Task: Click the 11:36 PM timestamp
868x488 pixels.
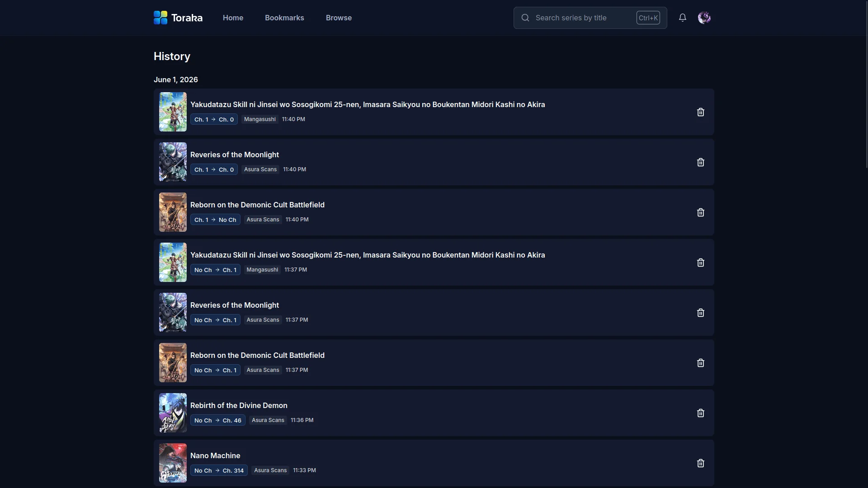Action: point(302,420)
